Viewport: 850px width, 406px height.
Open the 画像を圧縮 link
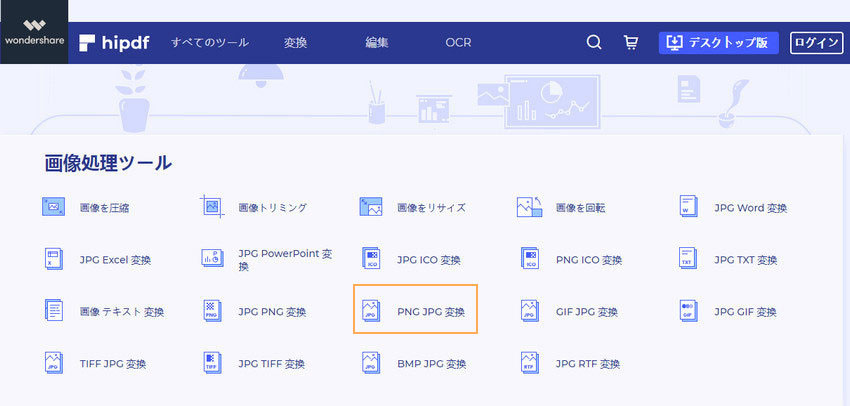(x=105, y=208)
